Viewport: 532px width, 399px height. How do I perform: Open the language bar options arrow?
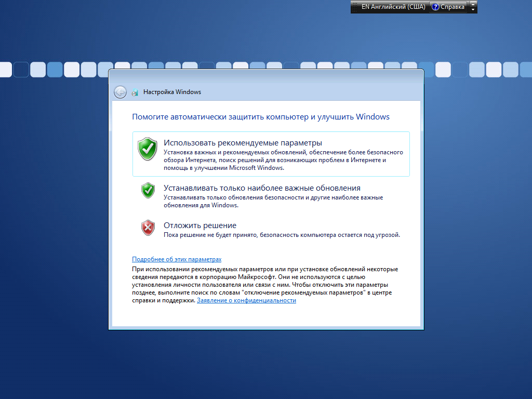[473, 9]
